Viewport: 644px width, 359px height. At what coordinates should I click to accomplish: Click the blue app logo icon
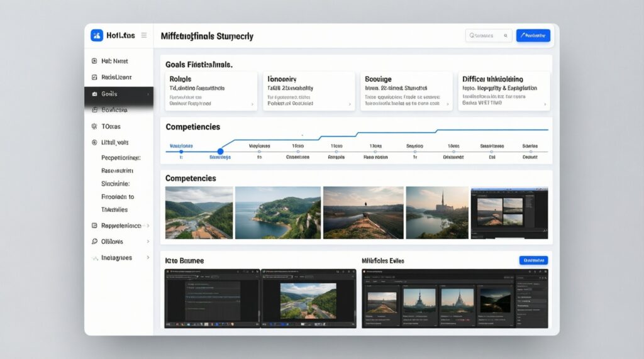[x=96, y=36]
